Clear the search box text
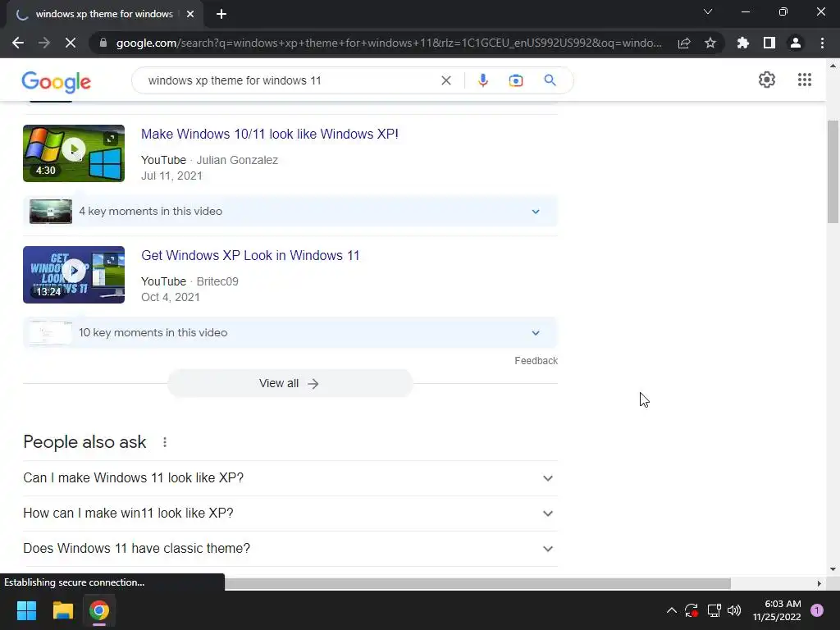Screen dimensions: 840x630 [x=445, y=80]
